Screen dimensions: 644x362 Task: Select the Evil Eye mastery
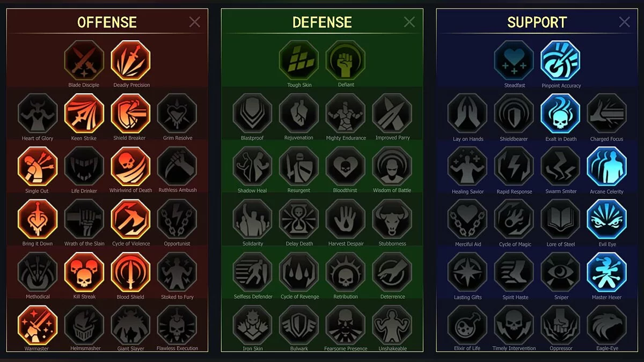click(607, 219)
